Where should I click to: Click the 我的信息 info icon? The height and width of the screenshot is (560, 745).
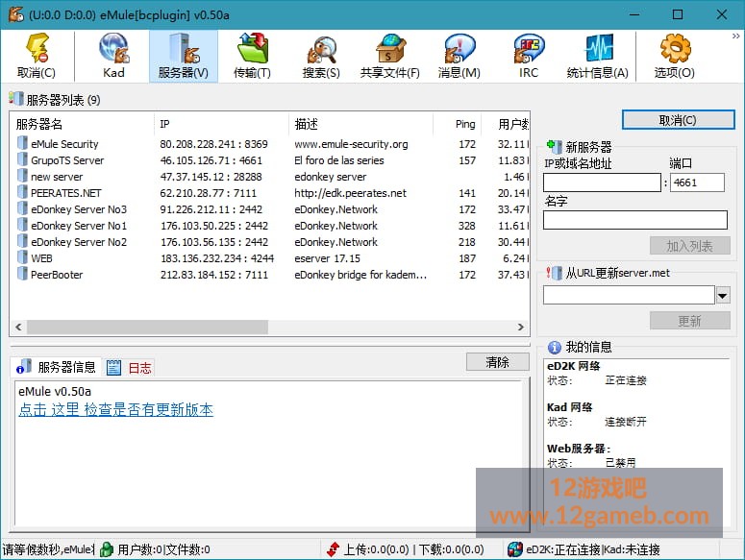point(555,348)
